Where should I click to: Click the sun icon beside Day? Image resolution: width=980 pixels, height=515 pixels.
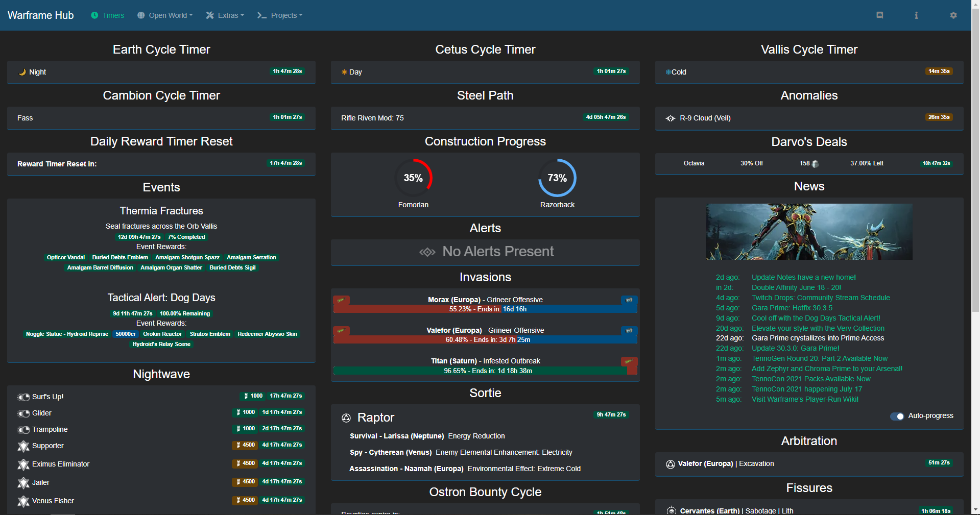click(344, 72)
